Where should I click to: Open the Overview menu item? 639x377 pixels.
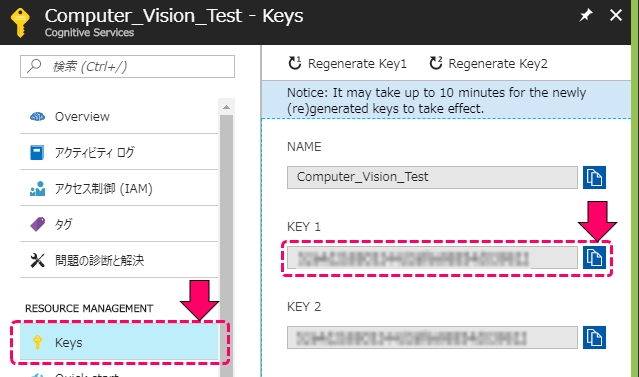click(x=119, y=117)
